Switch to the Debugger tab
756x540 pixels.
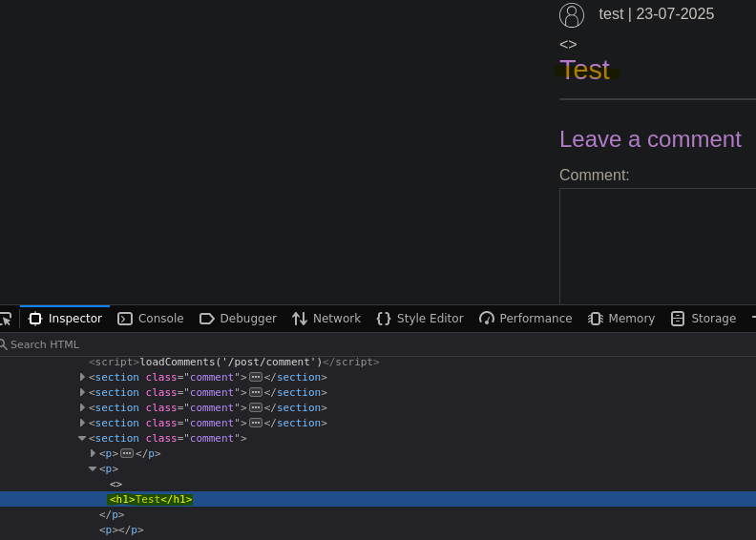coord(239,319)
